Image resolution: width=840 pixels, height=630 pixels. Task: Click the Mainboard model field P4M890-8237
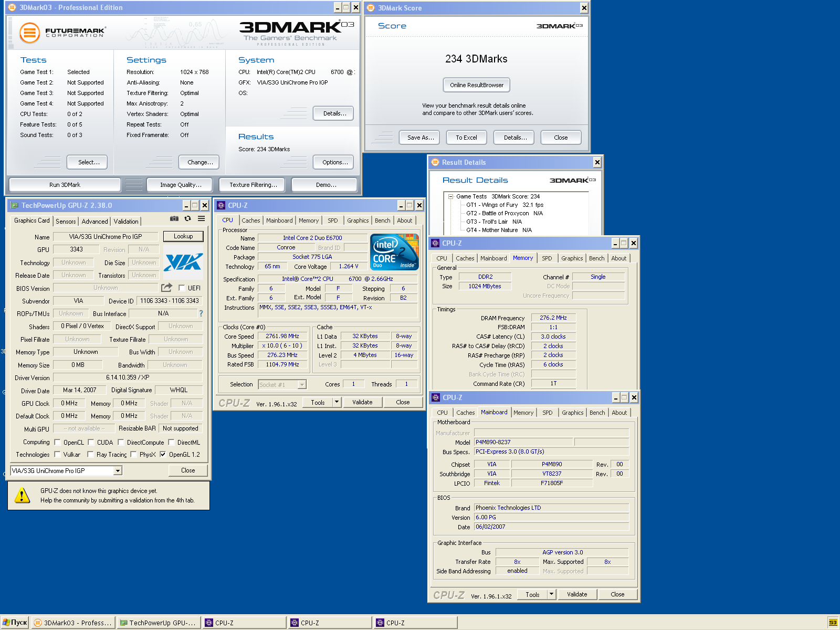523,442
